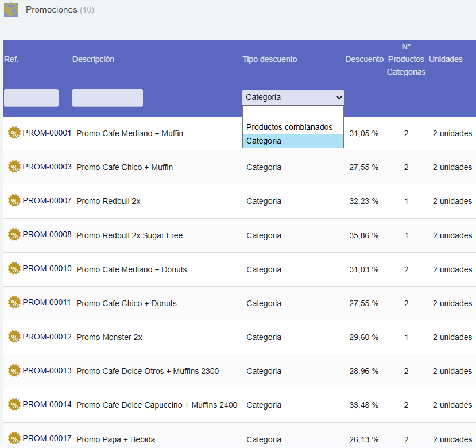The height and width of the screenshot is (448, 476).
Task: Click the discount icon beside PROM-00012
Action: pos(14,337)
